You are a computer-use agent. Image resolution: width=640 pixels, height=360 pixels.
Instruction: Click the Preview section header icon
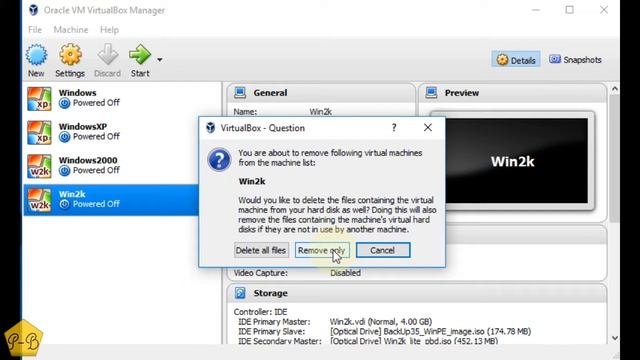[x=431, y=93]
